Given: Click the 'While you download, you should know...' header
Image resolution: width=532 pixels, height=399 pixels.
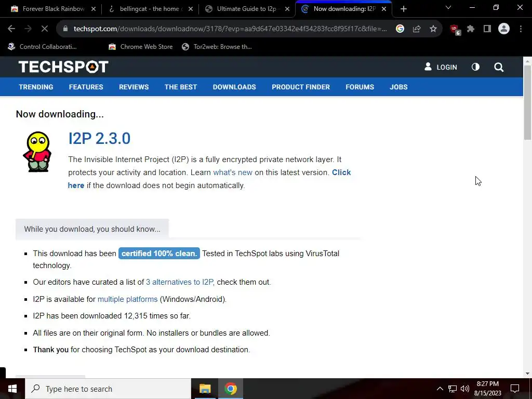Looking at the screenshot, I should (92, 229).
